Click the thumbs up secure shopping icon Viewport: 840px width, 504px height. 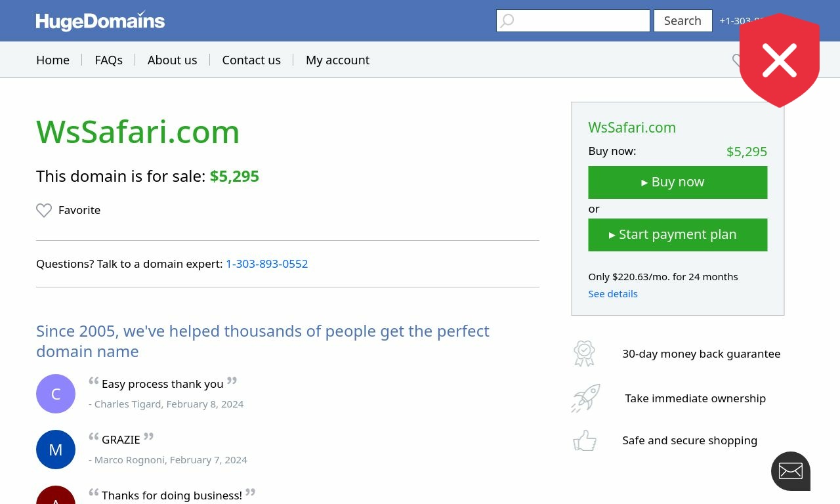[585, 440]
